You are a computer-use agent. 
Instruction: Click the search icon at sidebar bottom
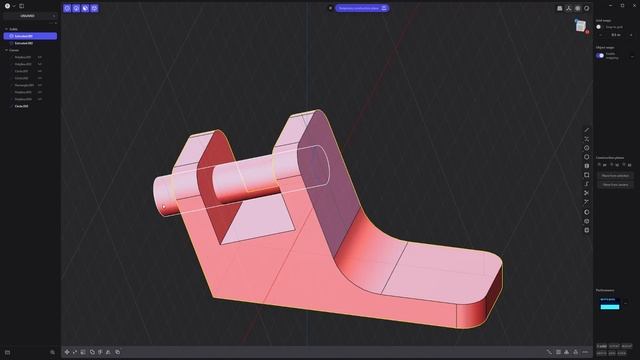[x=52, y=352]
